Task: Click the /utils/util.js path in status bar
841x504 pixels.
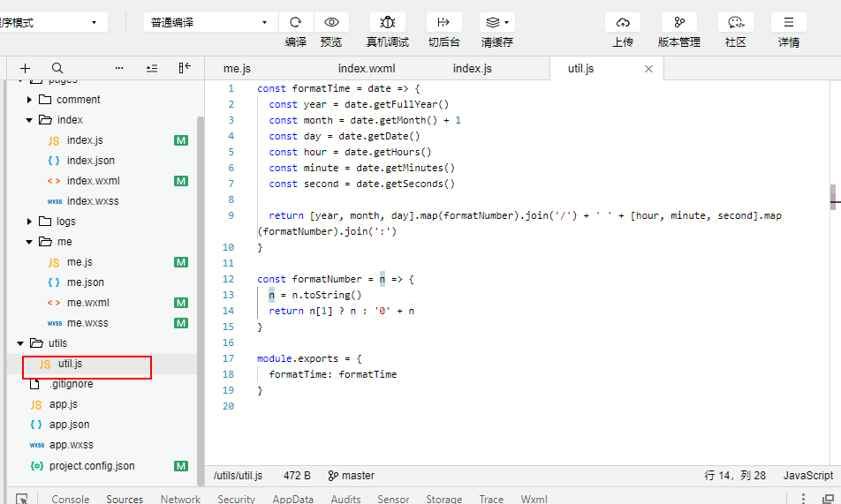Action: click(238, 476)
